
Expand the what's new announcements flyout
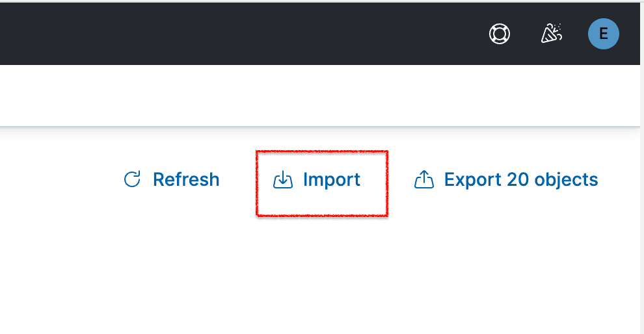[x=552, y=34]
